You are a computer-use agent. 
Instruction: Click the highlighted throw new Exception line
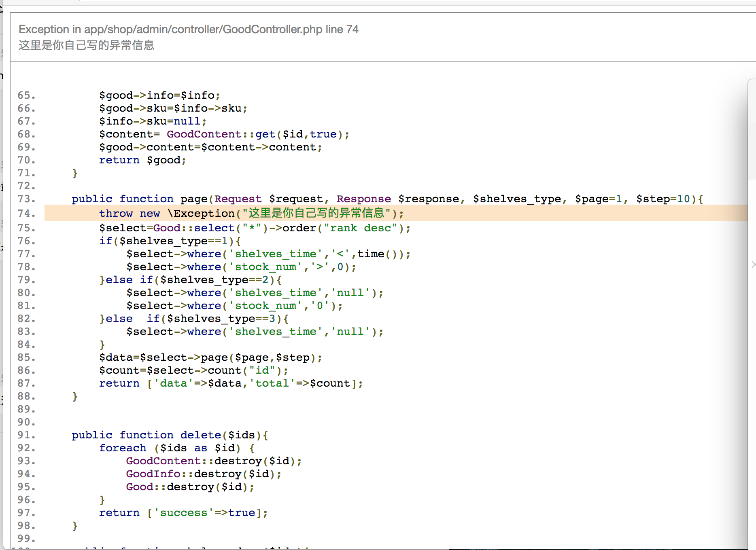click(251, 213)
